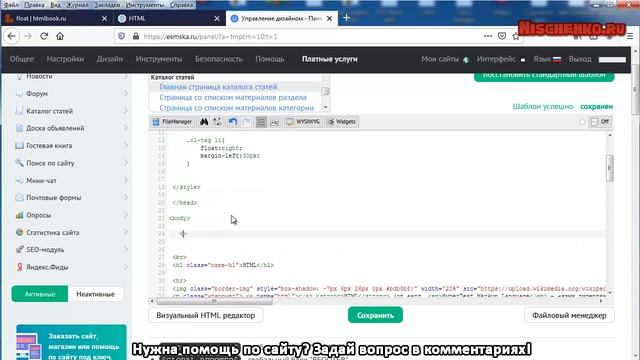The width and height of the screenshot is (640, 360).
Task: Click the browser forward arrow
Action: pyautogui.click(x=28, y=36)
